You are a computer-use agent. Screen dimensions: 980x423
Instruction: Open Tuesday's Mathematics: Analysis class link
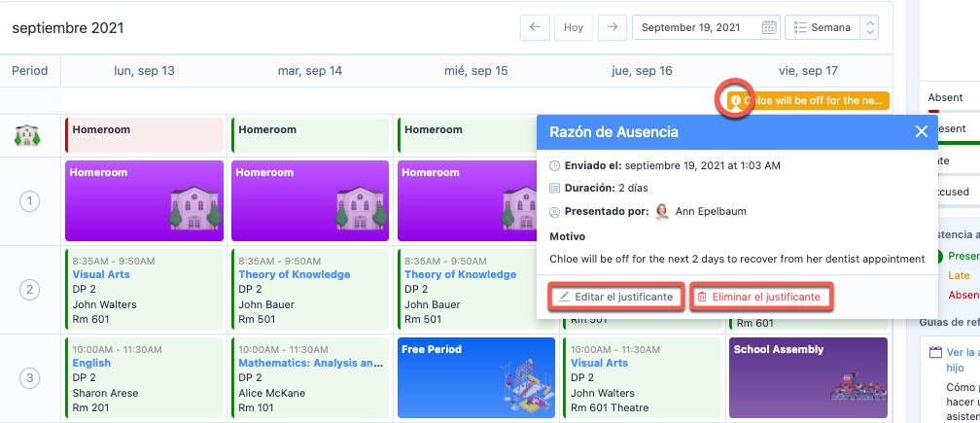point(306,363)
